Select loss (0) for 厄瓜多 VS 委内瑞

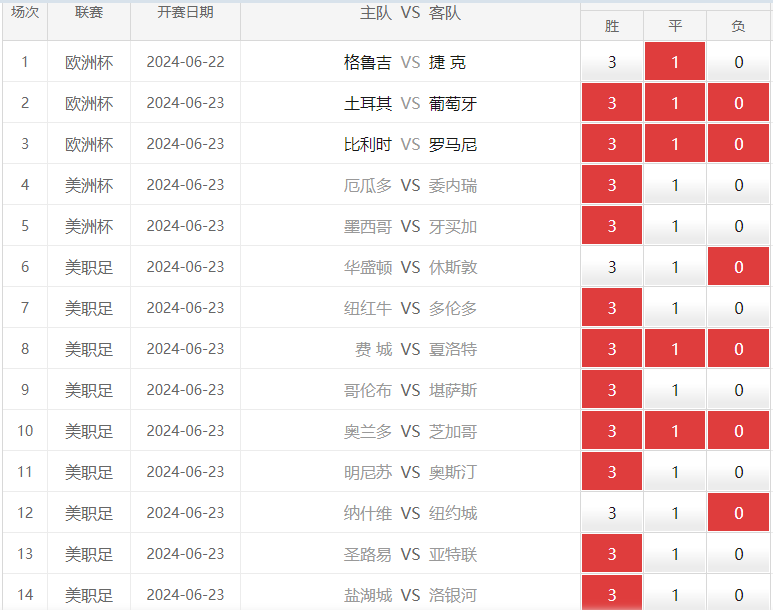738,184
